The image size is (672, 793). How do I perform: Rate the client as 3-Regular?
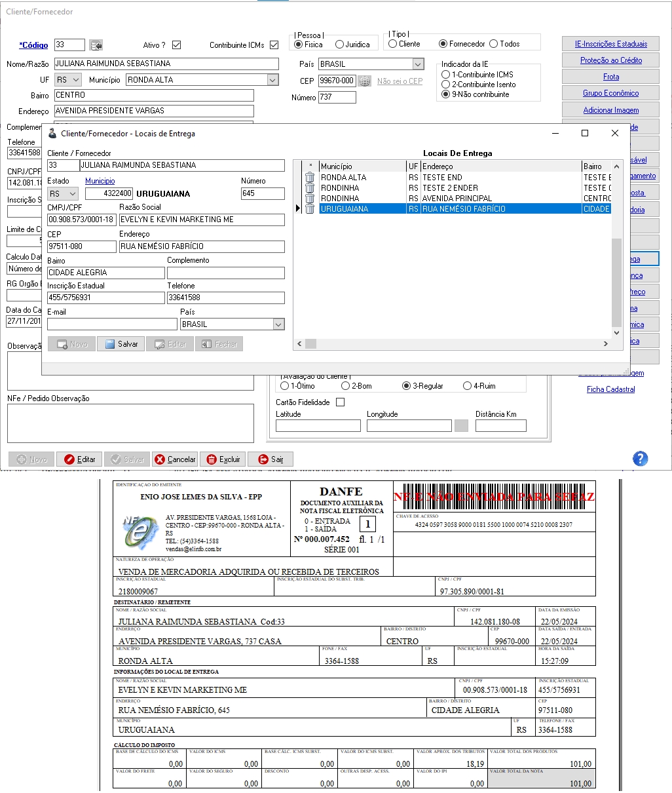[x=407, y=386]
